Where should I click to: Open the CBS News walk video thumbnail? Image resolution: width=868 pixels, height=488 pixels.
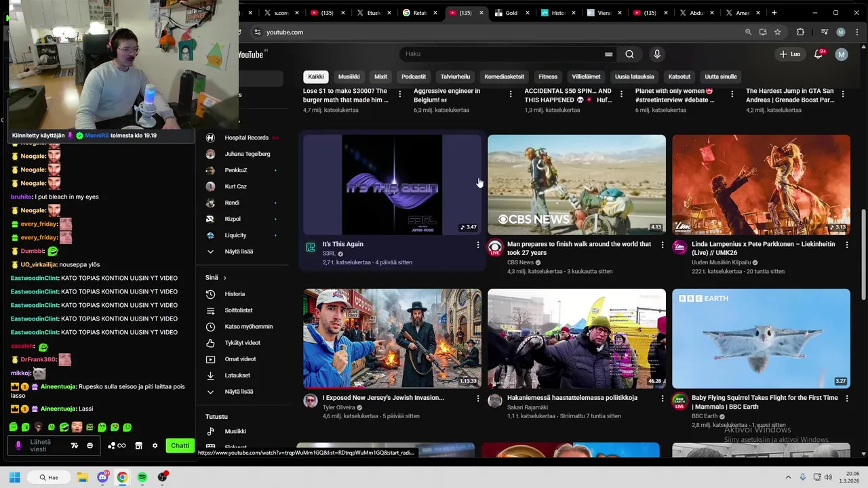pos(576,184)
